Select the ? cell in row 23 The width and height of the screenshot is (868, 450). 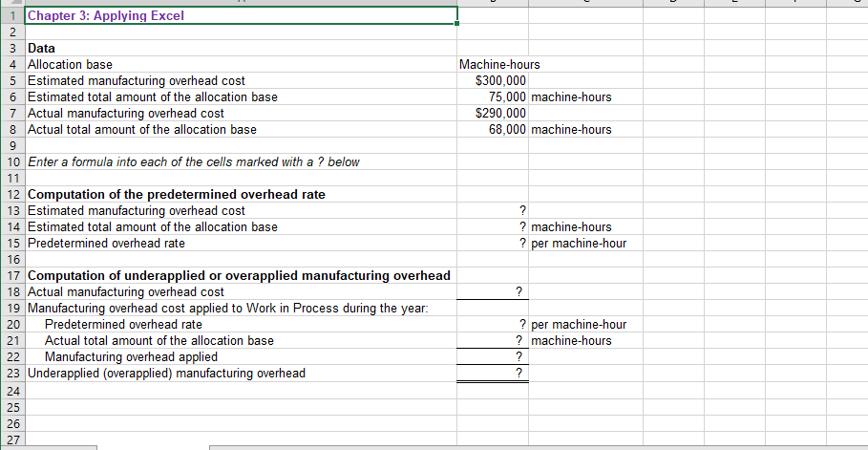click(x=493, y=373)
